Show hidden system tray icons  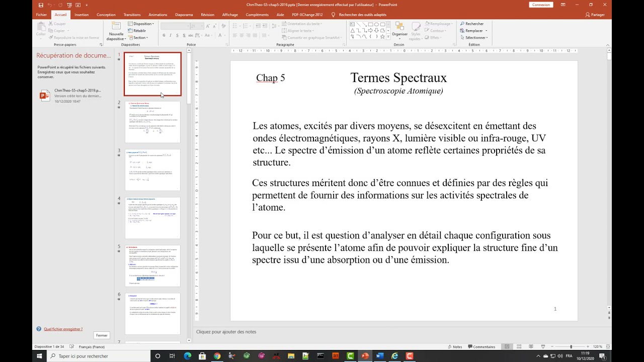pos(539,356)
